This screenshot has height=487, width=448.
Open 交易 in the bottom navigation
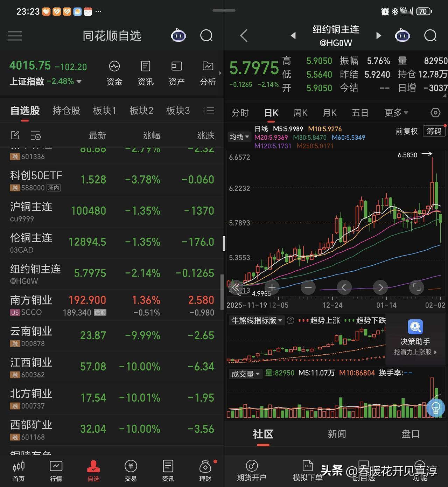pyautogui.click(x=131, y=471)
